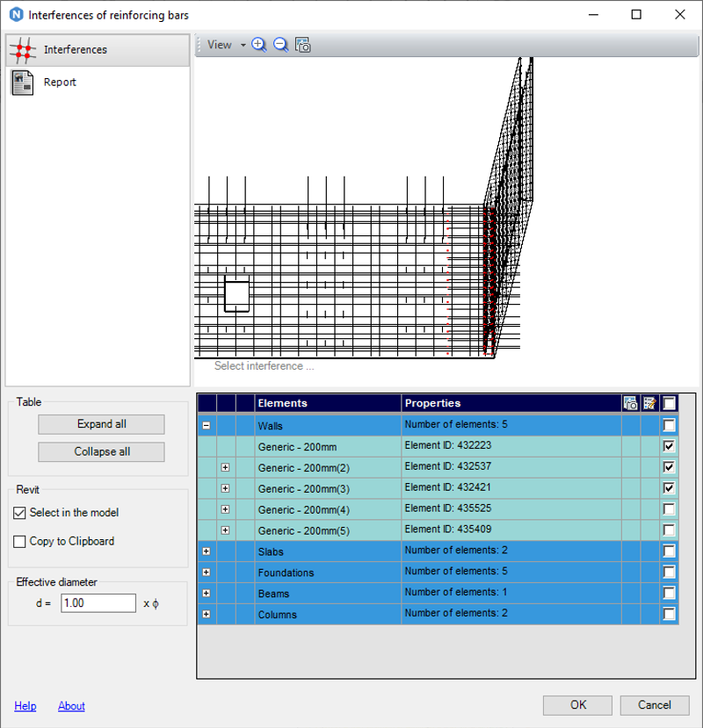Open the Interferences panel with grid icon
The width and height of the screenshot is (703, 728).
pyautogui.click(x=23, y=50)
